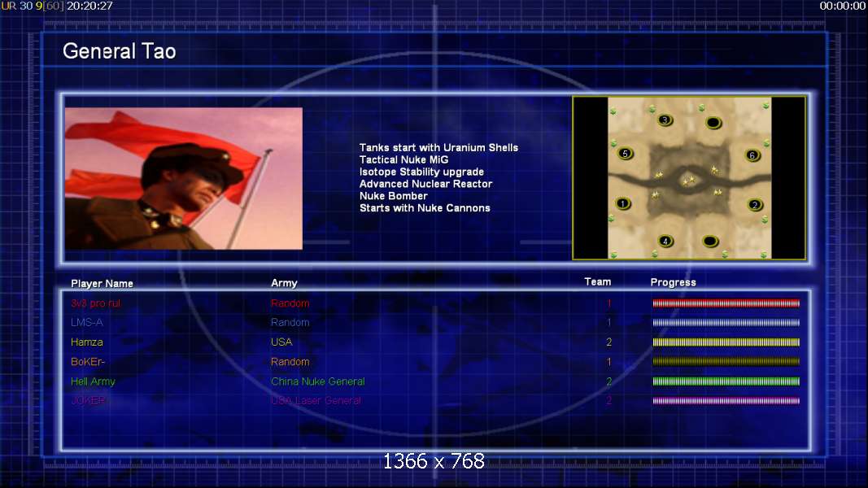This screenshot has height=488, width=868.
Task: Click the "1366 x 768" resolution text
Action: click(434, 461)
